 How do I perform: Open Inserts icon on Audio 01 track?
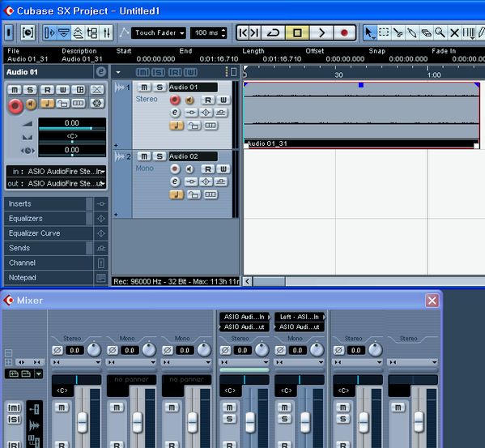(191, 113)
